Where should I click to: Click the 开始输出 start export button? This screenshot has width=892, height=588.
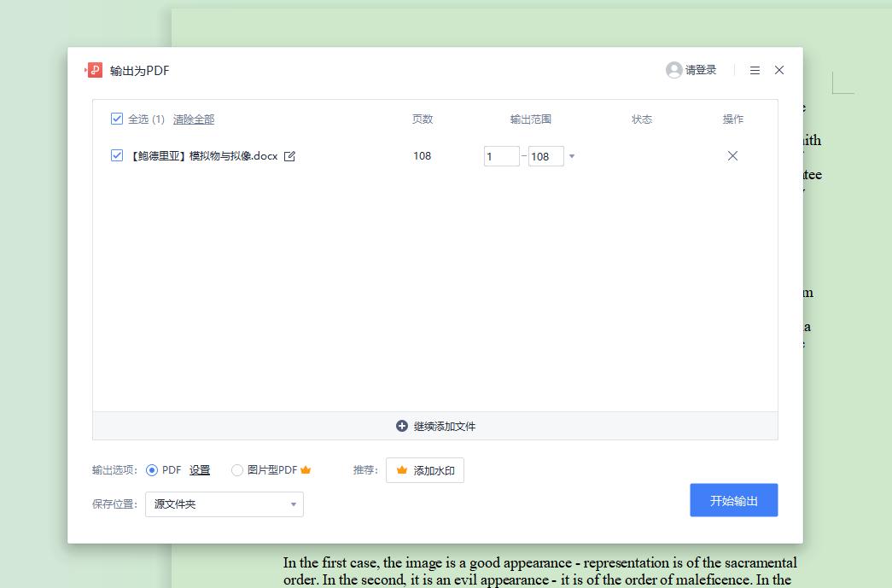click(734, 500)
